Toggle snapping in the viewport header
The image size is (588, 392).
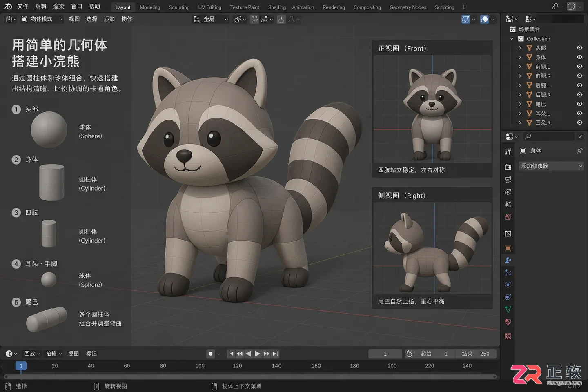pos(254,19)
